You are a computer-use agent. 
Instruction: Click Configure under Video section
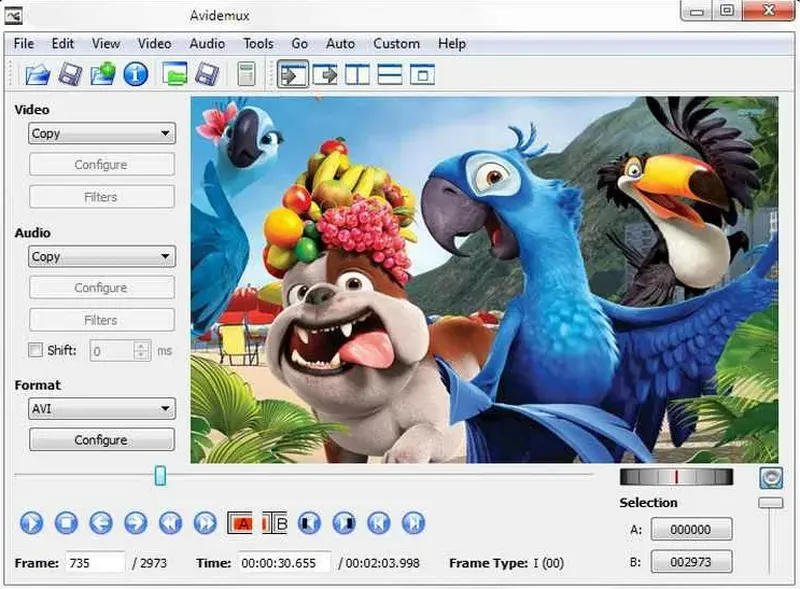(x=102, y=165)
